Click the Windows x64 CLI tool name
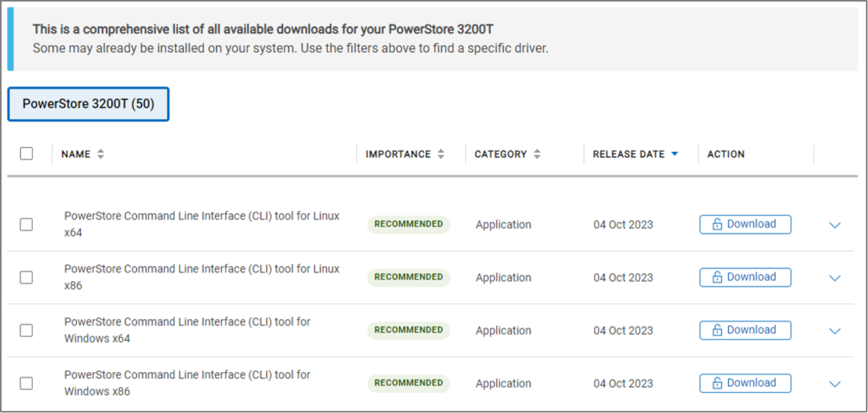868x413 pixels. point(187,330)
